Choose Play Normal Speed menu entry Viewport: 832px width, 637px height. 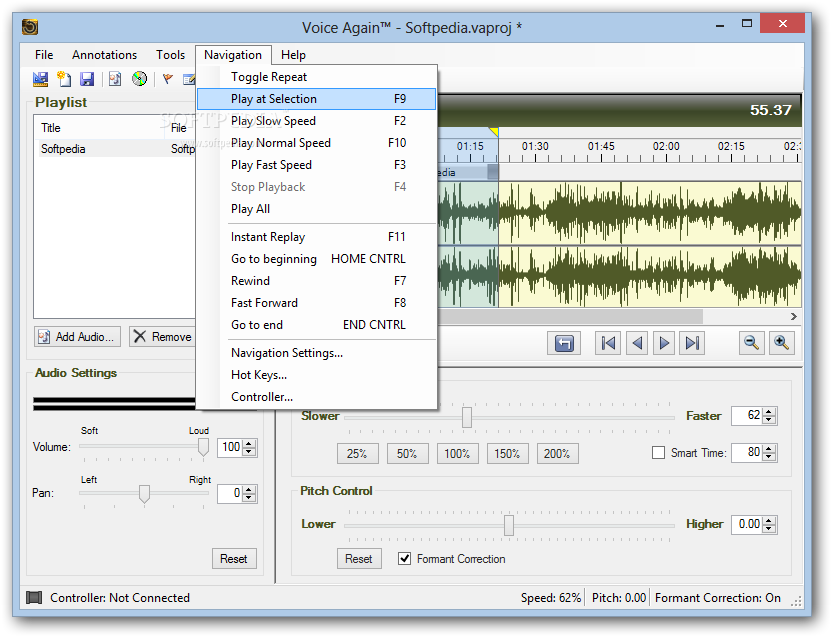[x=317, y=143]
